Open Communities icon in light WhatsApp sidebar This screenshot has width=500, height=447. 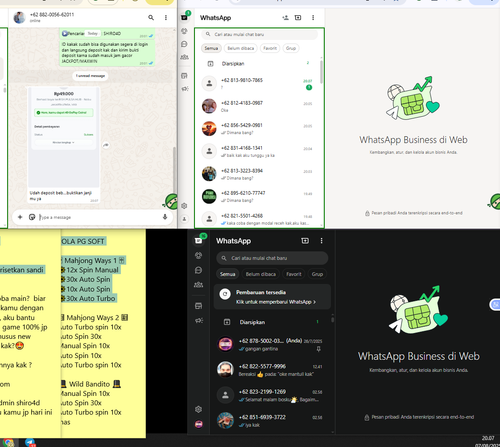[x=184, y=57]
